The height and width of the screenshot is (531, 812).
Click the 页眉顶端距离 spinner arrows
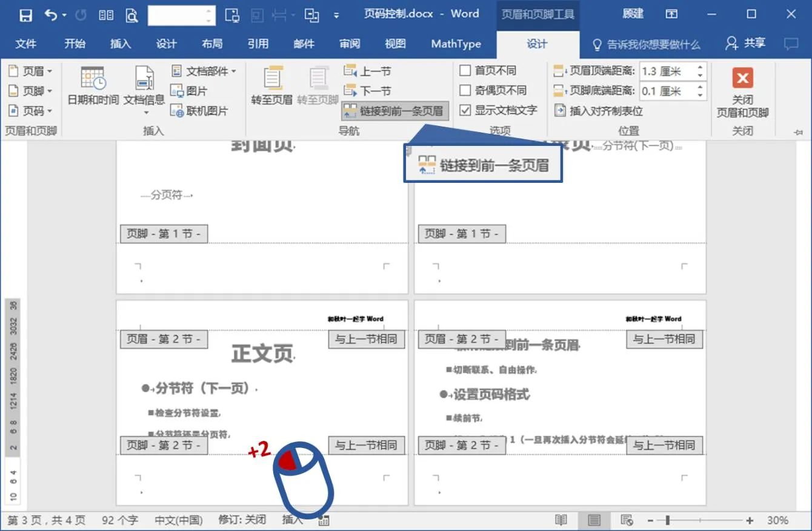pos(701,71)
